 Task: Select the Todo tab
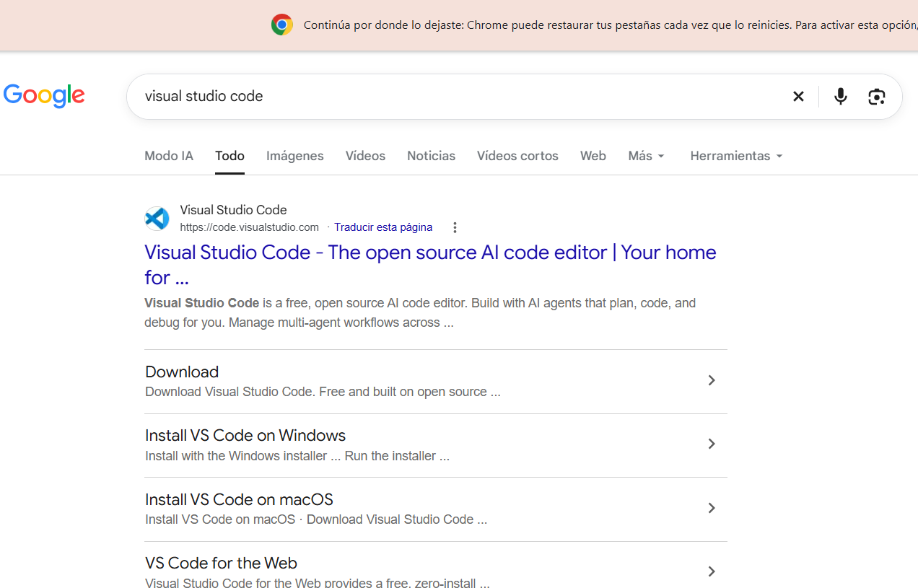(229, 156)
